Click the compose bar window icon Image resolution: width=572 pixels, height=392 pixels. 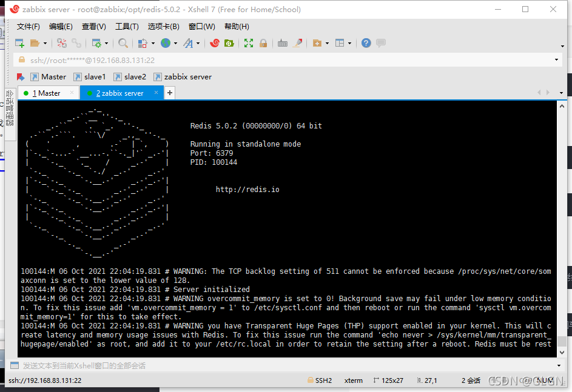click(15, 365)
